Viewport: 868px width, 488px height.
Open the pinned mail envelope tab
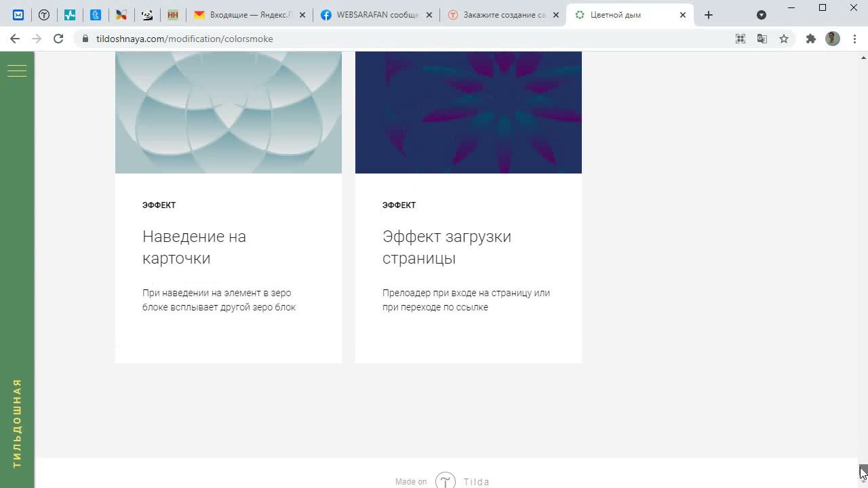click(x=18, y=15)
